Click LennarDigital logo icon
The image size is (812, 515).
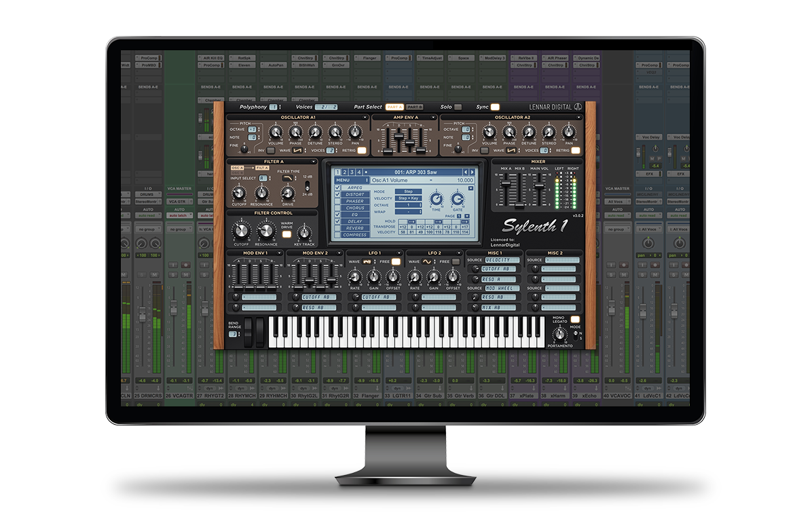pos(578,107)
